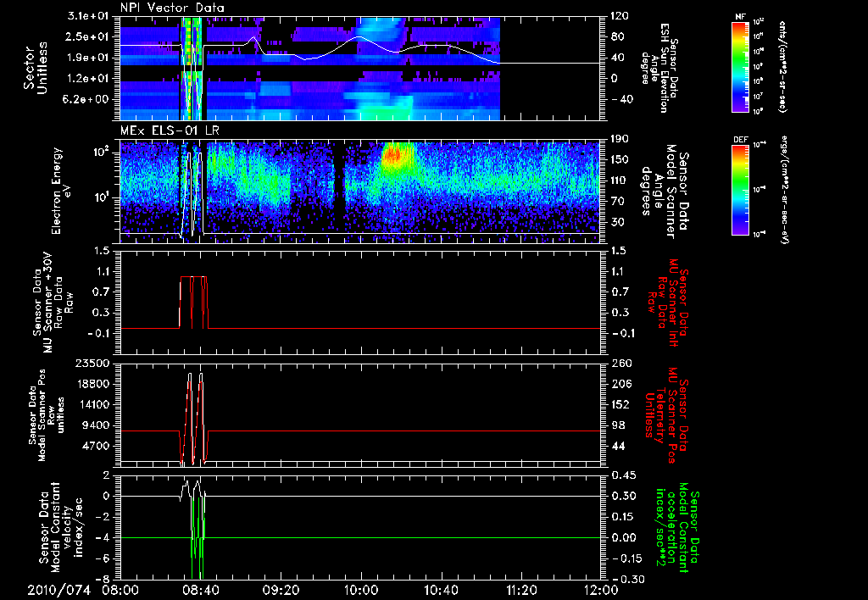The height and width of the screenshot is (600, 868).
Task: Click the NF color scale bar
Action: [740, 67]
